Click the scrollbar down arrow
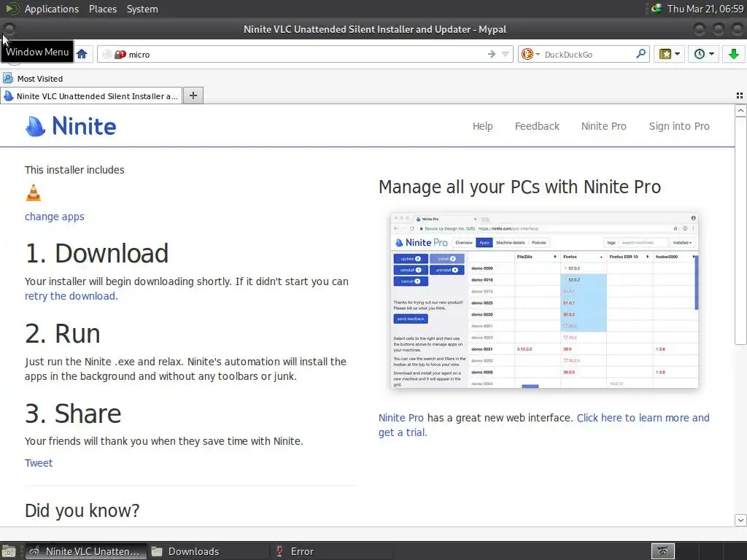The image size is (747, 560). [740, 520]
